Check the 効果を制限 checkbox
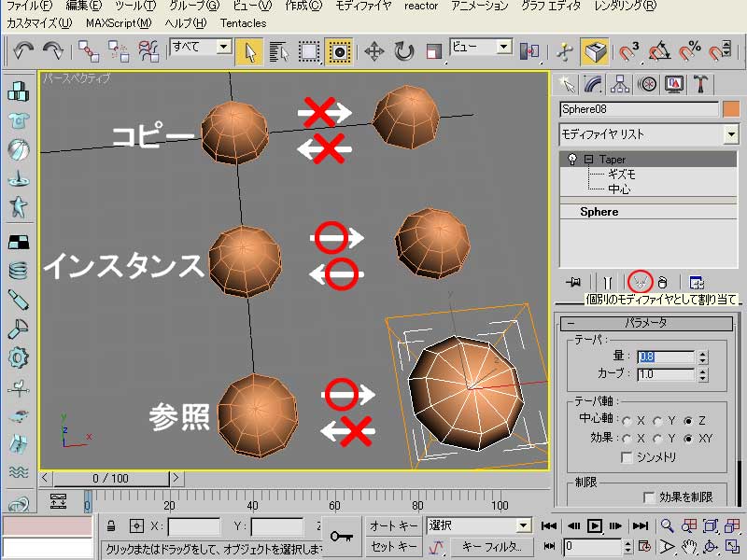The height and width of the screenshot is (560, 747). (x=650, y=497)
